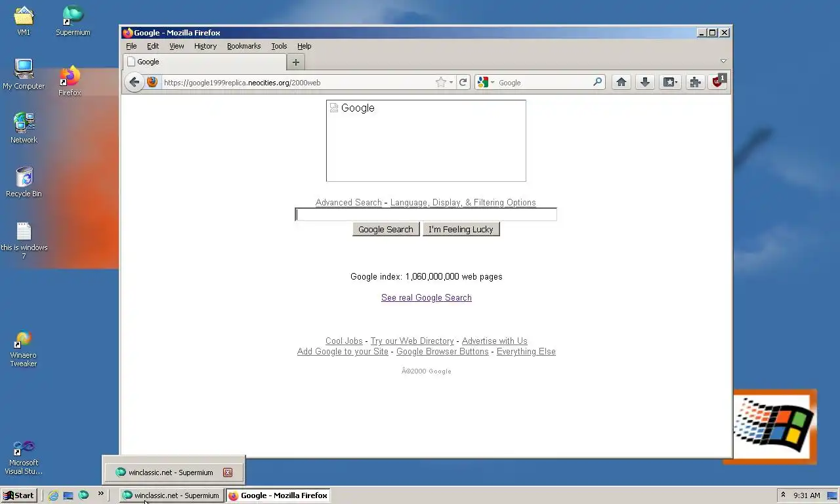Open the Cool Jobs link
840x504 pixels.
(x=344, y=341)
